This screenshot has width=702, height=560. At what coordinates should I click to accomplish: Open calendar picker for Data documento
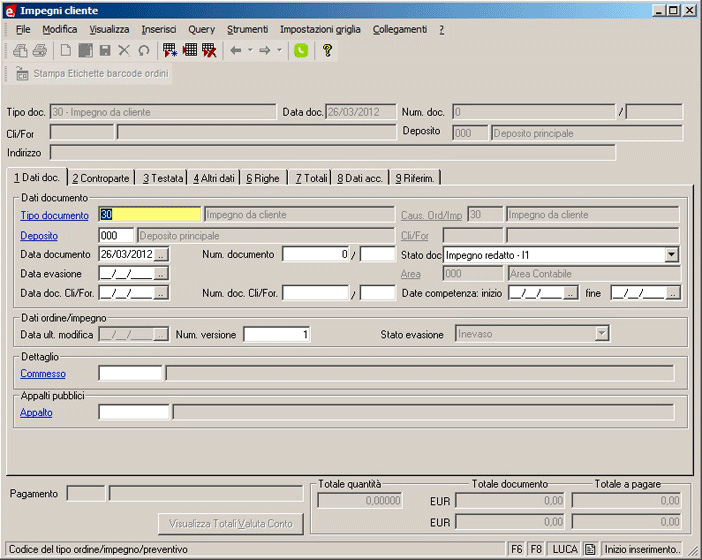161,255
